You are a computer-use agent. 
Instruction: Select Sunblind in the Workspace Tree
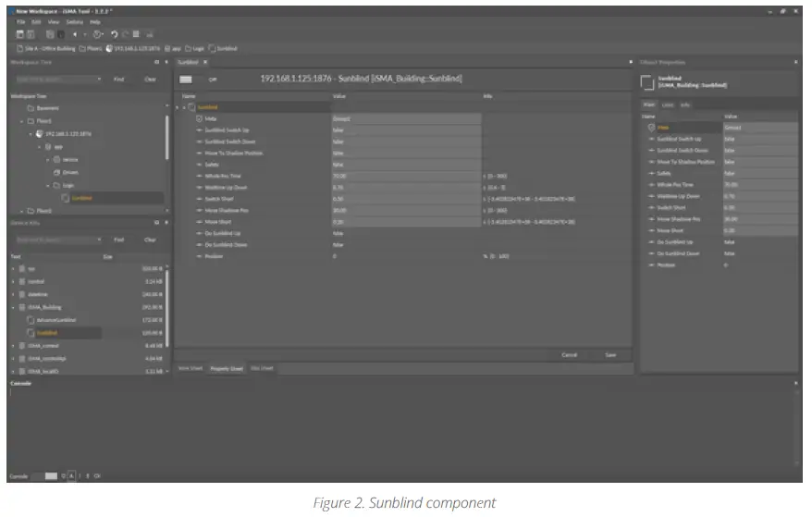click(x=81, y=199)
